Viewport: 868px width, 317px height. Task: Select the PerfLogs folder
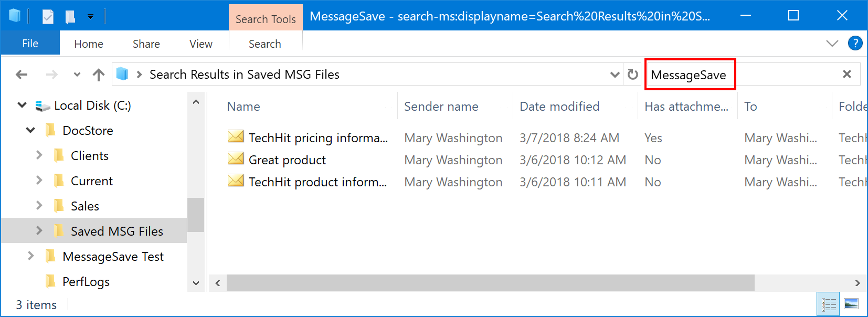click(86, 282)
